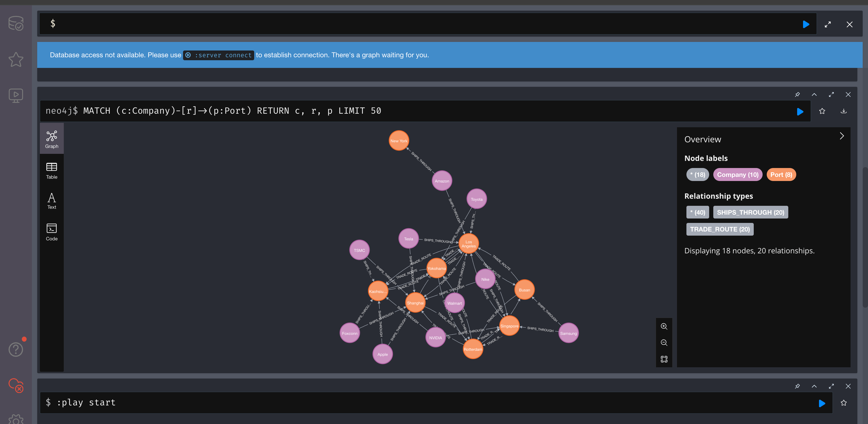Select the Foxconn company node
This screenshot has height=424, width=868.
pos(350,333)
